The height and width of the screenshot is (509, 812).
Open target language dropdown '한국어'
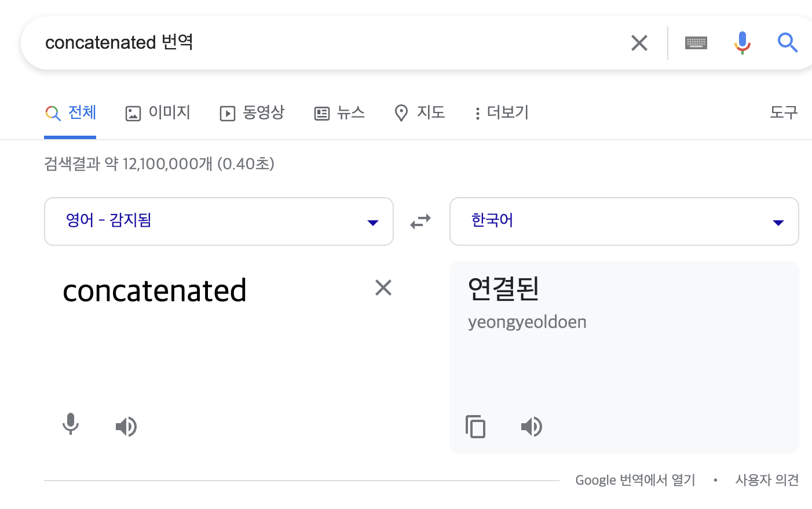[x=624, y=221]
